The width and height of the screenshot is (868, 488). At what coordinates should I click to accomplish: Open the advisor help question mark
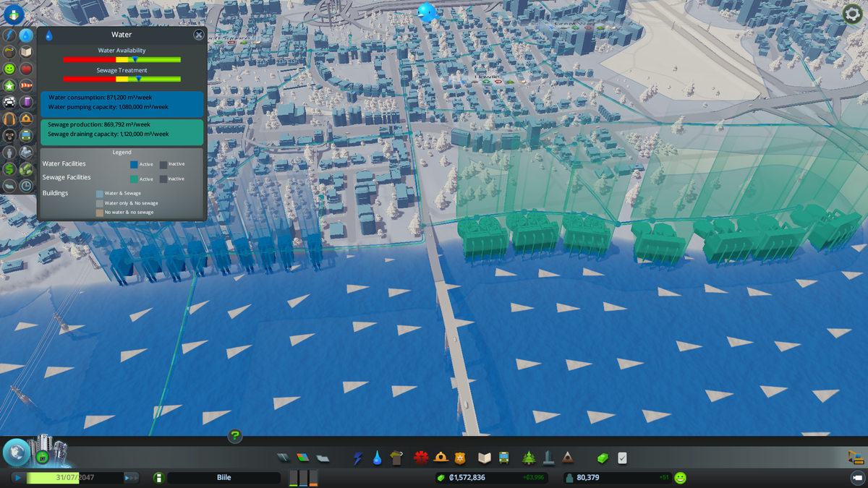pyautogui.click(x=235, y=436)
